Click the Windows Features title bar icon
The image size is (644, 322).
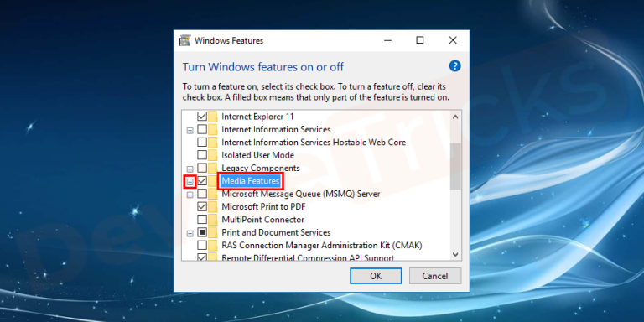tap(184, 40)
